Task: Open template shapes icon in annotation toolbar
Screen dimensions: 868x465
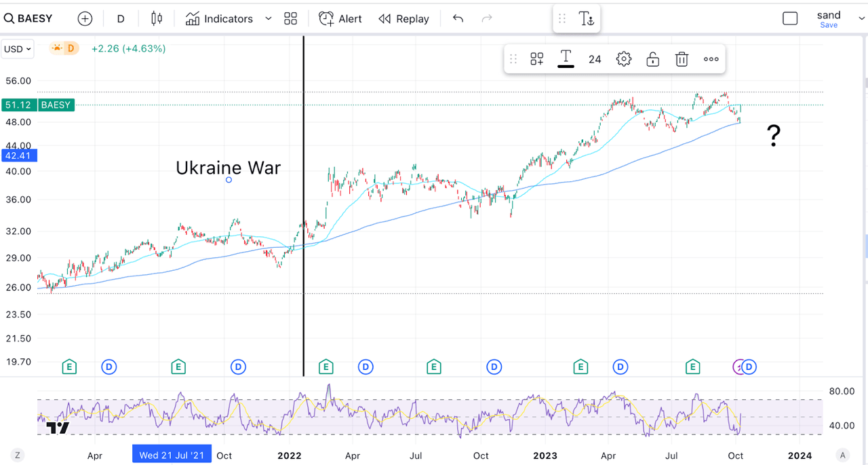Action: click(x=536, y=59)
